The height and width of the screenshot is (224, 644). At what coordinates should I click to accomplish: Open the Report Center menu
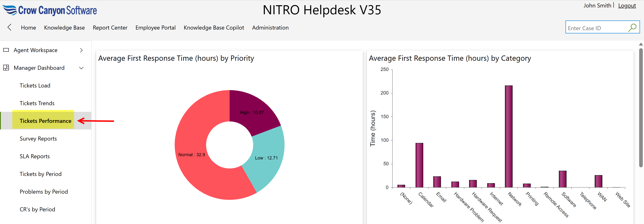pyautogui.click(x=110, y=28)
